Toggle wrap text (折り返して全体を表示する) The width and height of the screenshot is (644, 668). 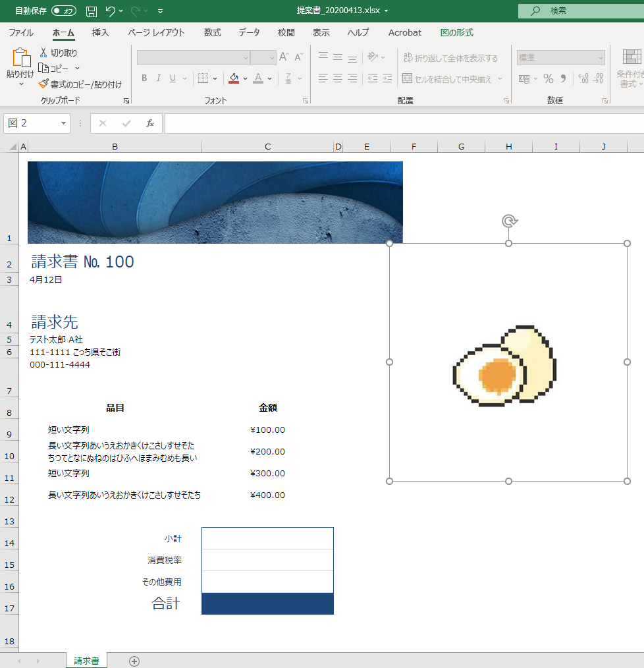pyautogui.click(x=450, y=58)
